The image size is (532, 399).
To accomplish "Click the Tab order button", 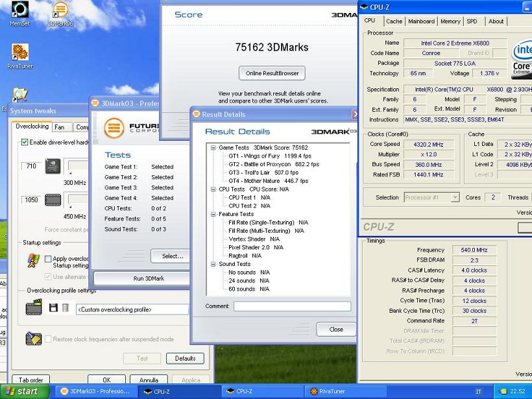I will [x=31, y=380].
